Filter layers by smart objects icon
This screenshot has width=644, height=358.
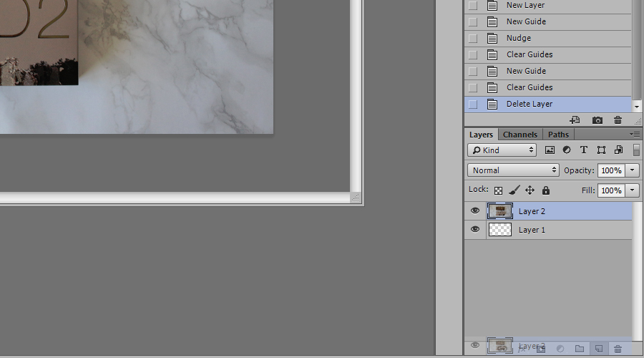(618, 150)
